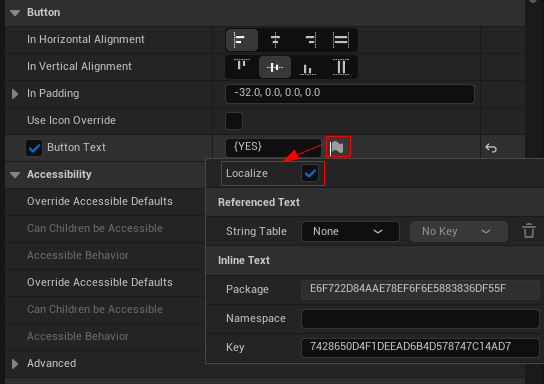
Task: Toggle the Use Icon Override checkbox
Action: pos(234,121)
